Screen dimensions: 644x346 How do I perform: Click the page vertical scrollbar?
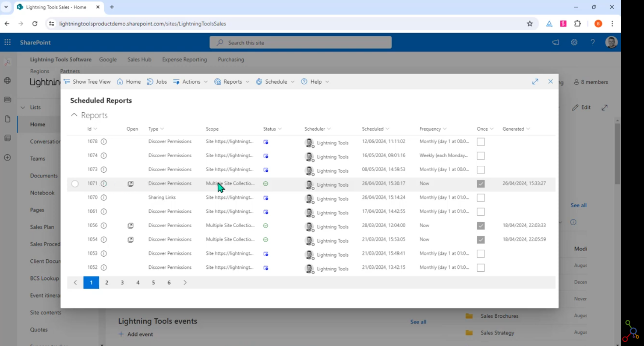tap(617, 154)
